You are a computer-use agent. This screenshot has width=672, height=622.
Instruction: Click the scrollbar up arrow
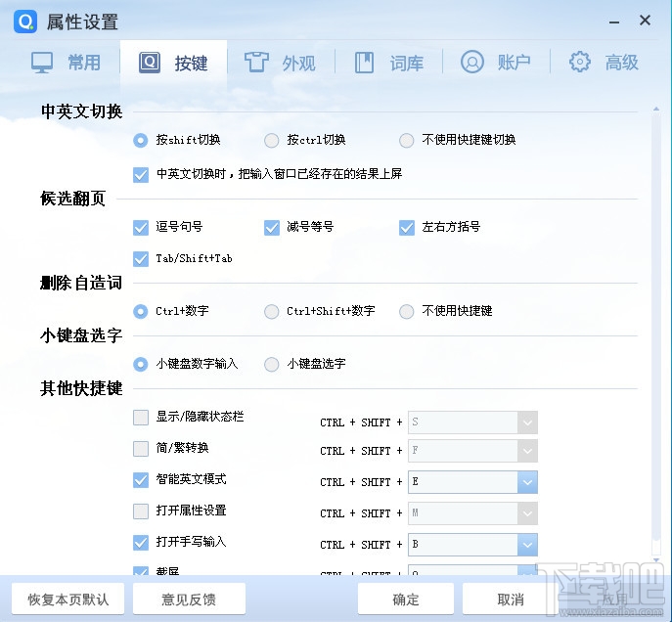click(x=656, y=110)
